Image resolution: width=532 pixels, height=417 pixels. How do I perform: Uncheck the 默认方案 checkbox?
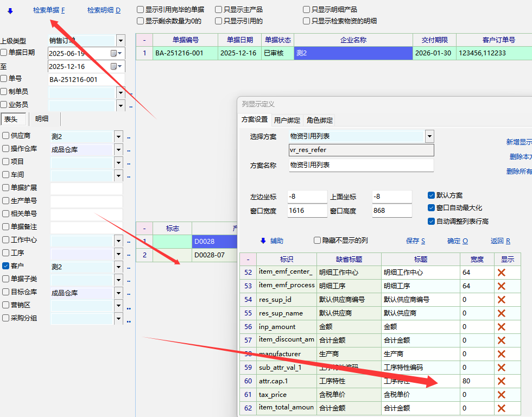(431, 195)
